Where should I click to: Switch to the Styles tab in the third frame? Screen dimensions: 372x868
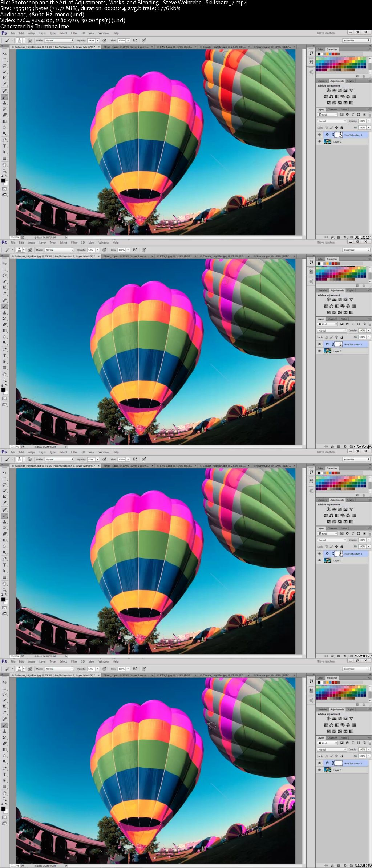(x=350, y=500)
